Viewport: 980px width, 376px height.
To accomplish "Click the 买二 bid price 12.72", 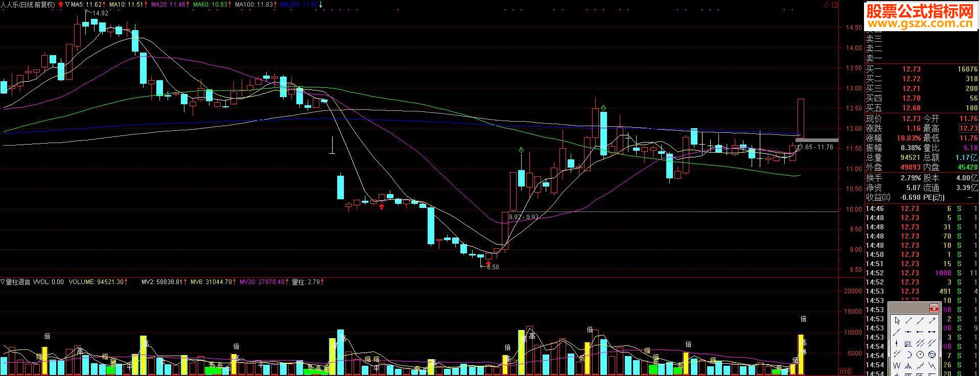I will click(911, 79).
